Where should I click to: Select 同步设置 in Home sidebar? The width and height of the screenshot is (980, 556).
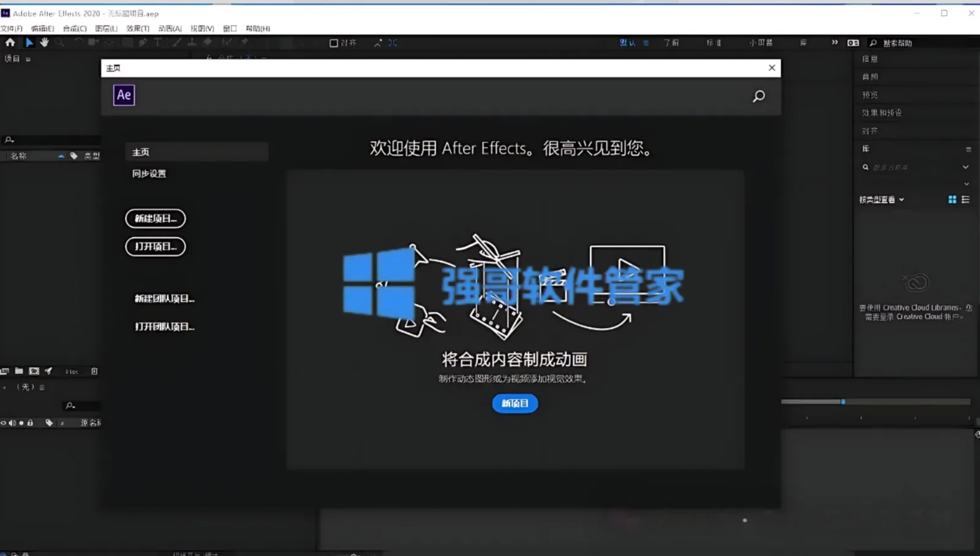point(149,174)
